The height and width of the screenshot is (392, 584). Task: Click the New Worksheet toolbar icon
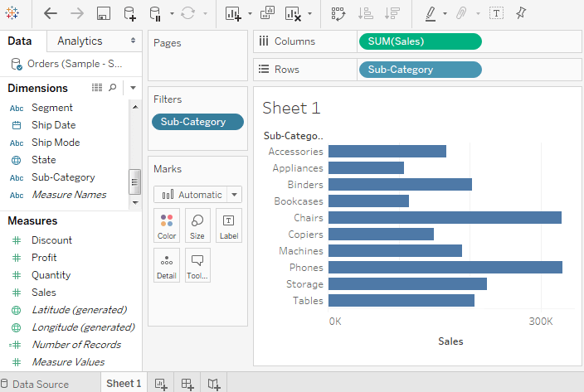point(233,14)
